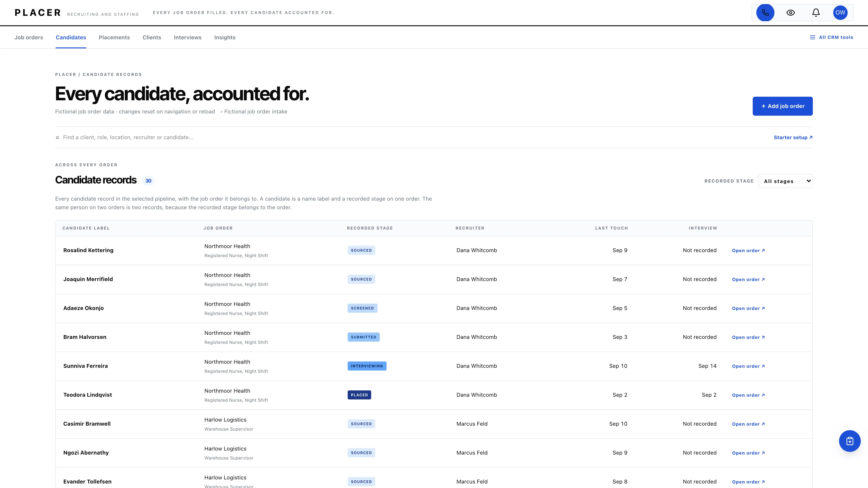868x488 pixels.
Task: Click the Add job order button
Action: point(782,106)
